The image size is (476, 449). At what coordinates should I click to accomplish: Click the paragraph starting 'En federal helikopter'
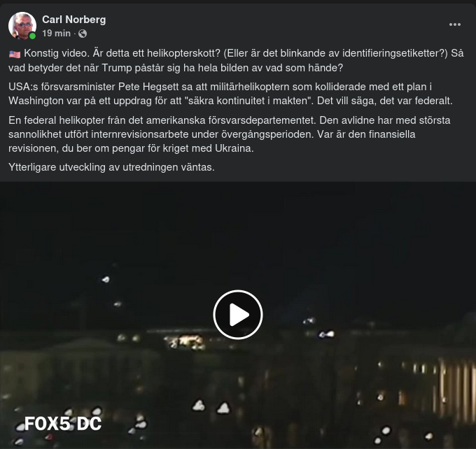tap(229, 134)
